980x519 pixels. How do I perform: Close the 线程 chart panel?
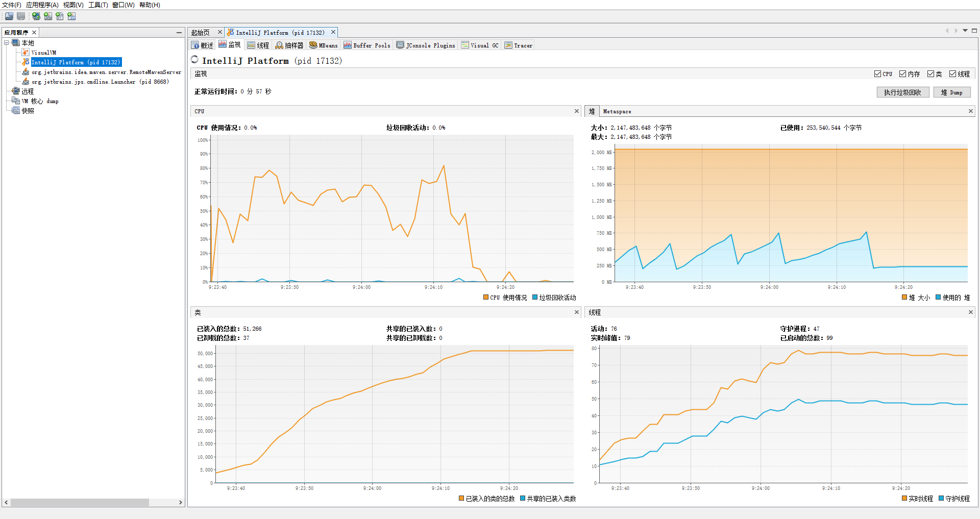pos(971,312)
